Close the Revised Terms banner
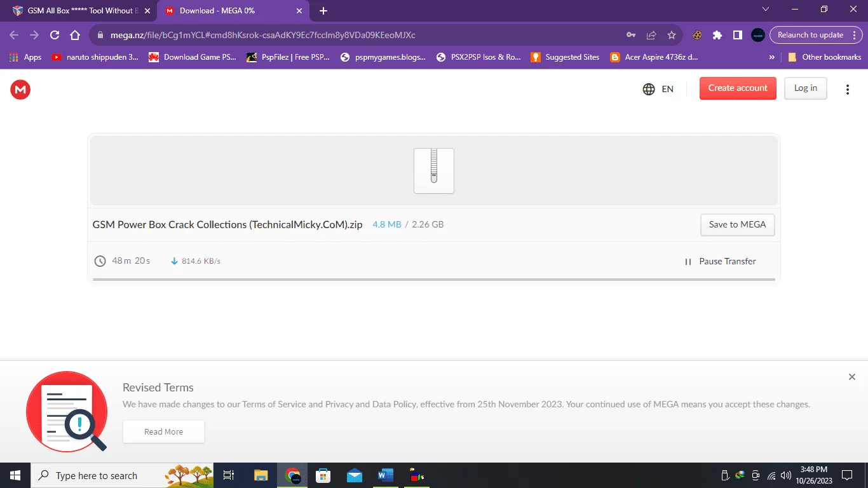 [852, 377]
